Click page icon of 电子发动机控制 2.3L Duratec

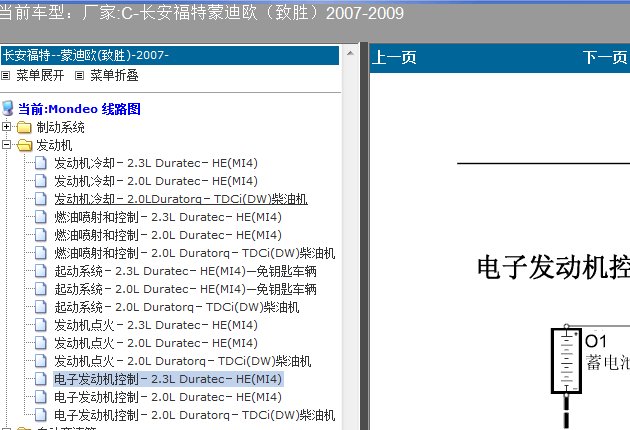pos(41,379)
